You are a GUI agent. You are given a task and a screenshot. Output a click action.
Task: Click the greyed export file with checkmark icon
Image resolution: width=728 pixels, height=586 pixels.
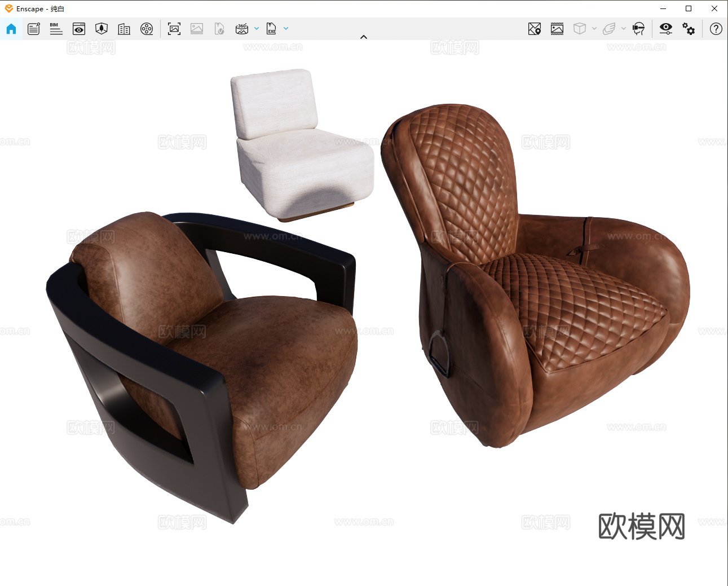pyautogui.click(x=219, y=29)
